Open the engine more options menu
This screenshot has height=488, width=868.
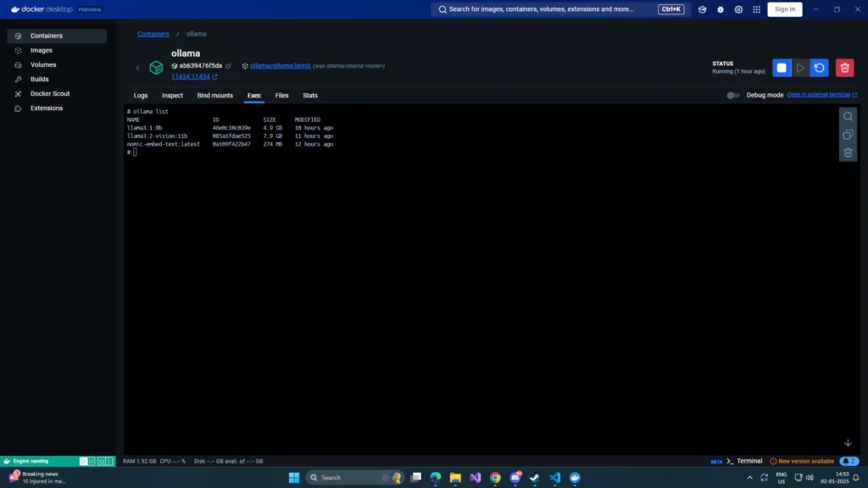click(x=109, y=462)
